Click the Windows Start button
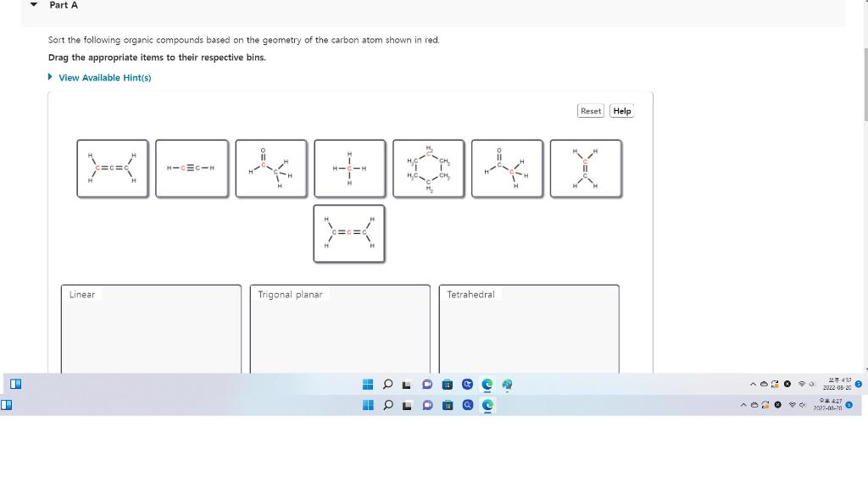The width and height of the screenshot is (868, 488). pyautogui.click(x=368, y=384)
